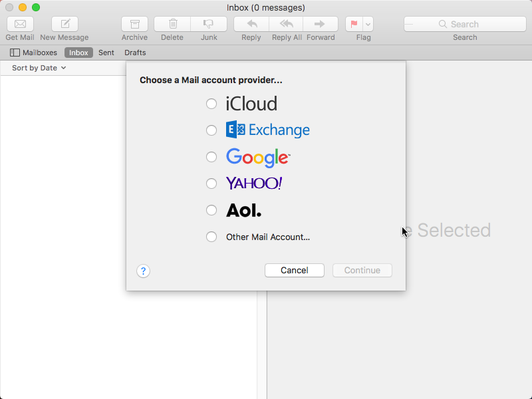532x399 pixels.
Task: Click the iCloud provider logo
Action: point(251,104)
